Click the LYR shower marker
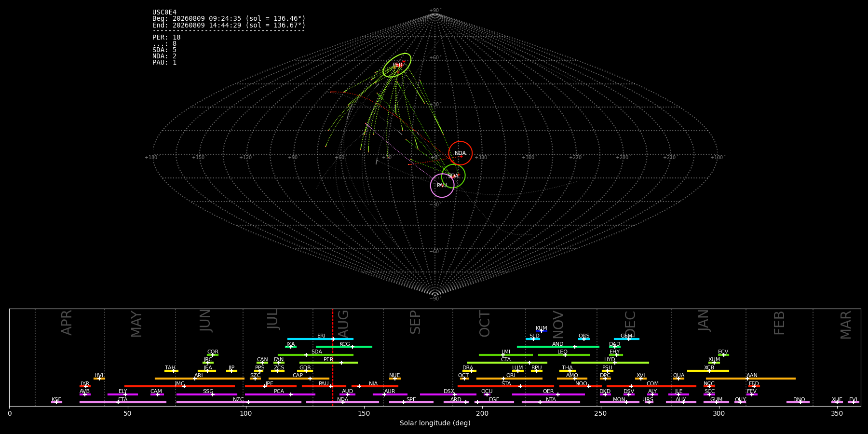 pos(86,386)
